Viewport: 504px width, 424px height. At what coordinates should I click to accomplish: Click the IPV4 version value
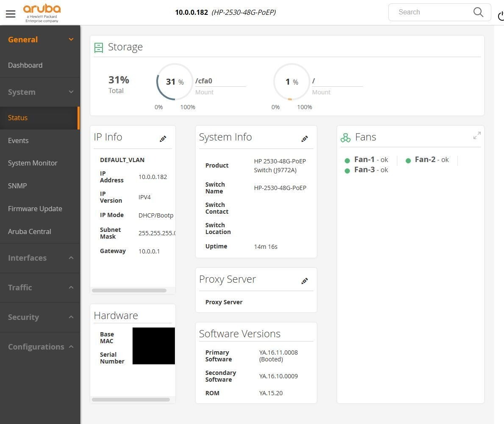[x=145, y=197]
